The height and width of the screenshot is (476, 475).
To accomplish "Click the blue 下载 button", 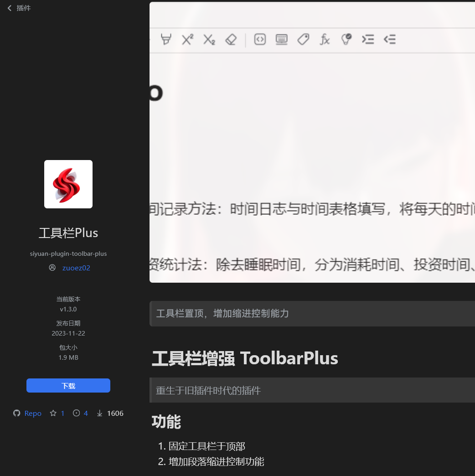I will pos(68,386).
